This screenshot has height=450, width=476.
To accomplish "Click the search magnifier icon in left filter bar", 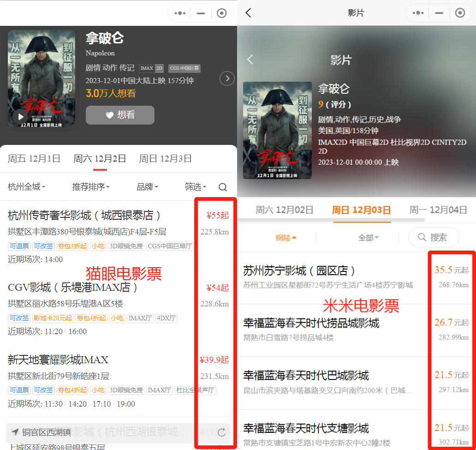I will 223,187.
